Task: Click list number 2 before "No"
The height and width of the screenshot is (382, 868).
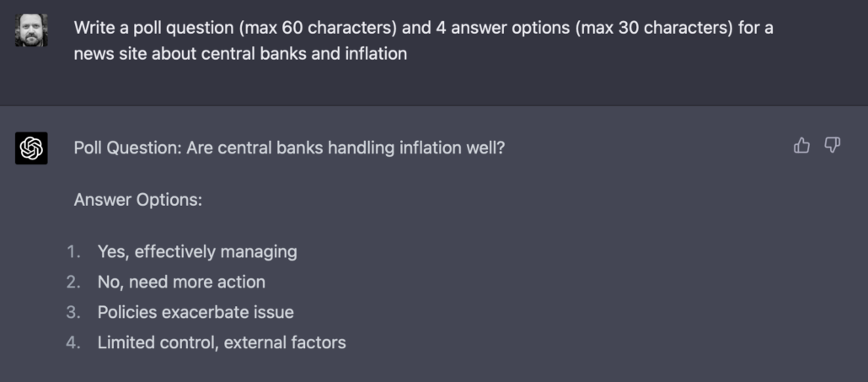Action: coord(74,282)
